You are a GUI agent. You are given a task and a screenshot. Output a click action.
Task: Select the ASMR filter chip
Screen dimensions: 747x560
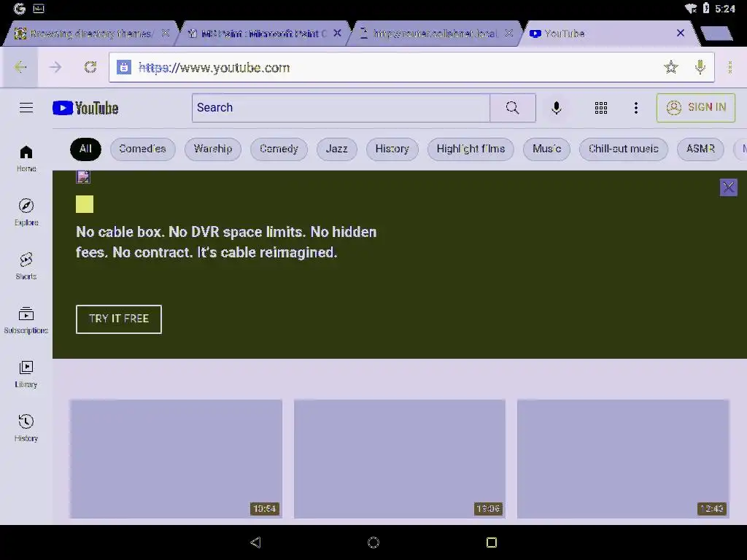[700, 149]
